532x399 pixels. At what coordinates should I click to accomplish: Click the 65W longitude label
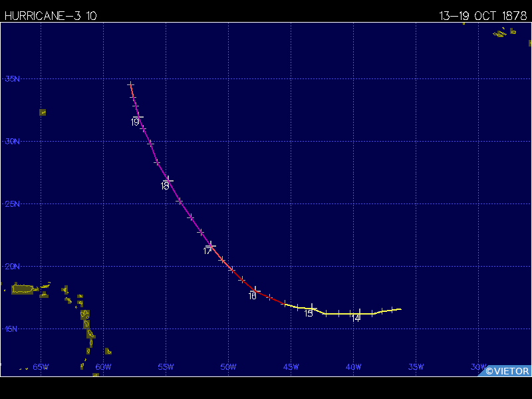click(x=41, y=367)
